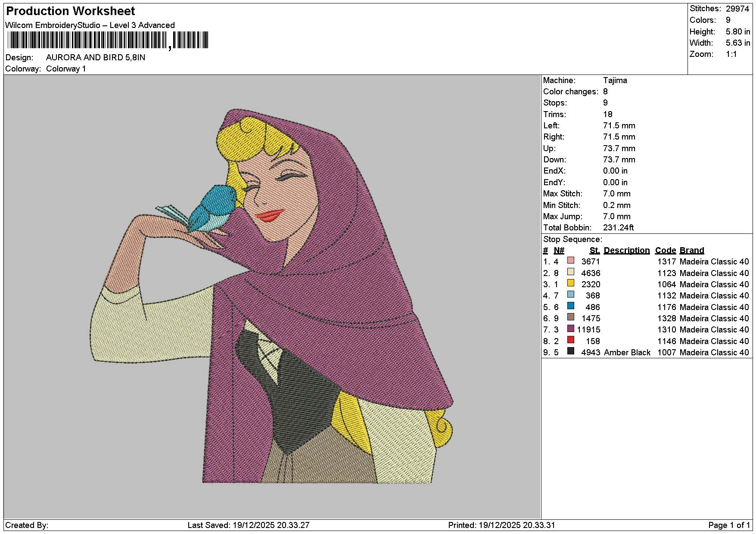Click the Height value "5.80 in"
756x534 pixels.
[738, 31]
